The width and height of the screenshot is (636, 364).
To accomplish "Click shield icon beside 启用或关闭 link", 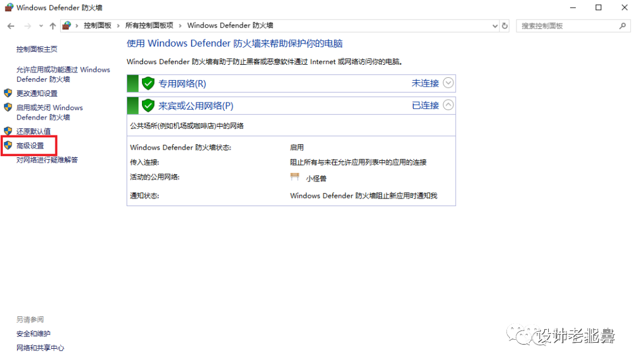I will (x=8, y=107).
